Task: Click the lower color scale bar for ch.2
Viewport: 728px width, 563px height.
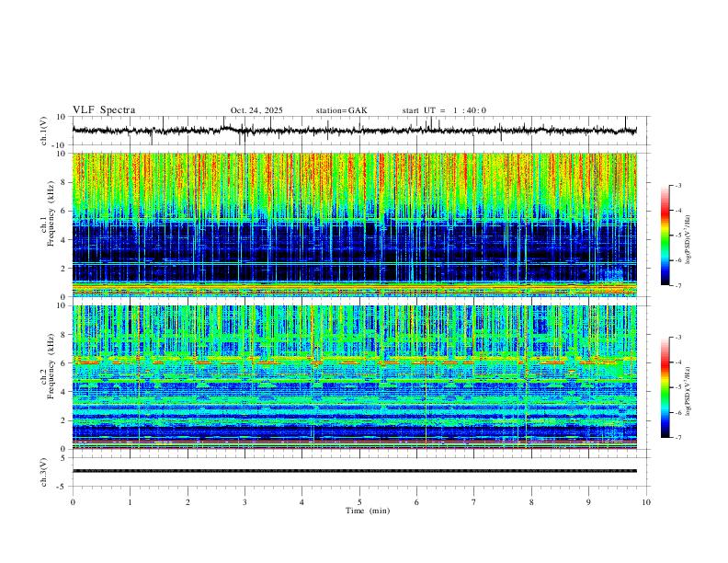Action: pos(665,387)
